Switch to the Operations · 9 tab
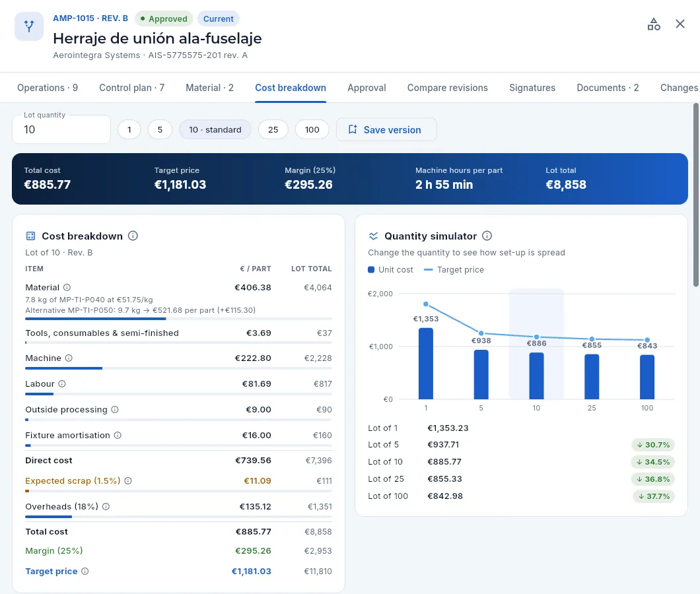Screen dimensions: 700x594 click(48, 88)
